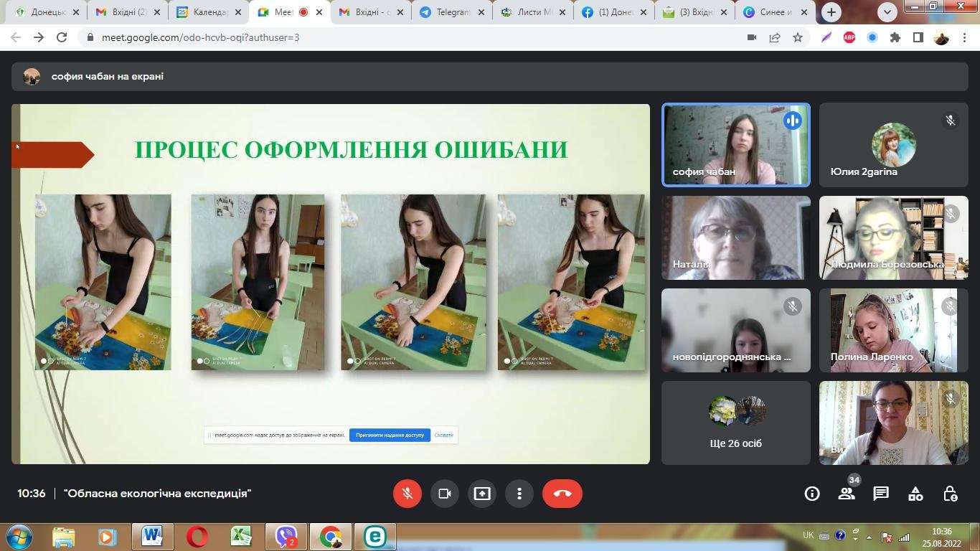Select Полина Ларенко video tile
Viewport: 980px width, 551px height.
893,330
